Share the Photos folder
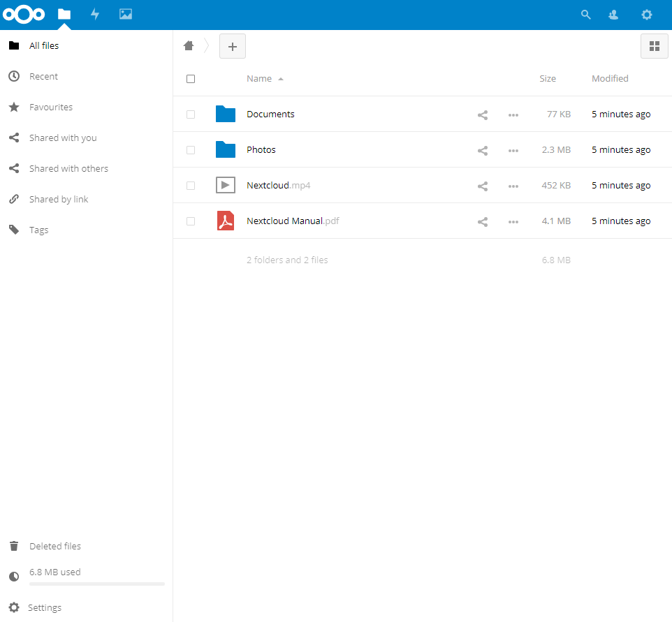The width and height of the screenshot is (672, 622). tap(483, 150)
